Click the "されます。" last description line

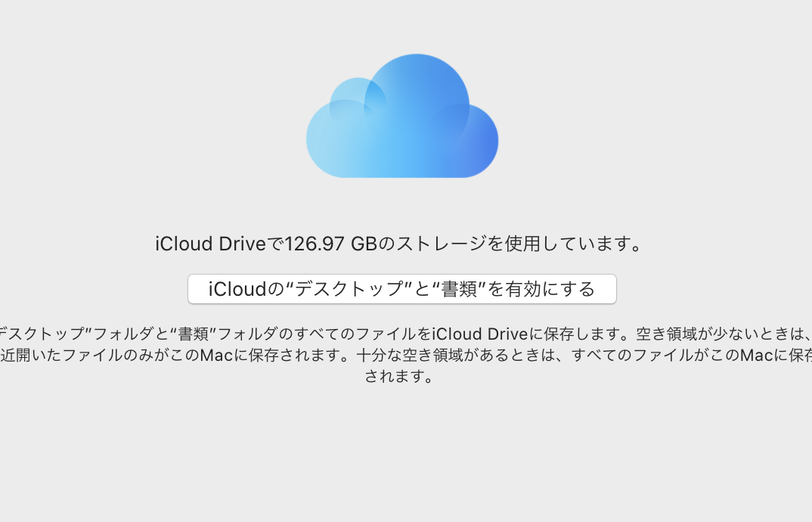point(398,376)
